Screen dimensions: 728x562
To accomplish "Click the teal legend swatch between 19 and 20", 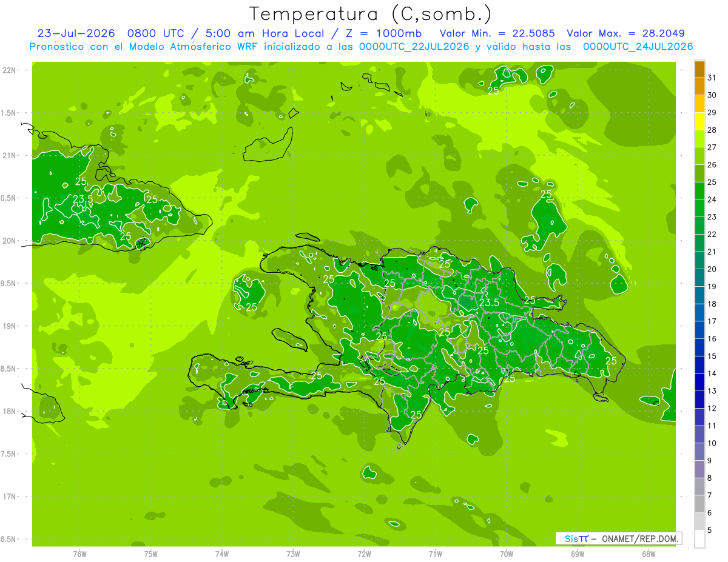I will [x=699, y=278].
